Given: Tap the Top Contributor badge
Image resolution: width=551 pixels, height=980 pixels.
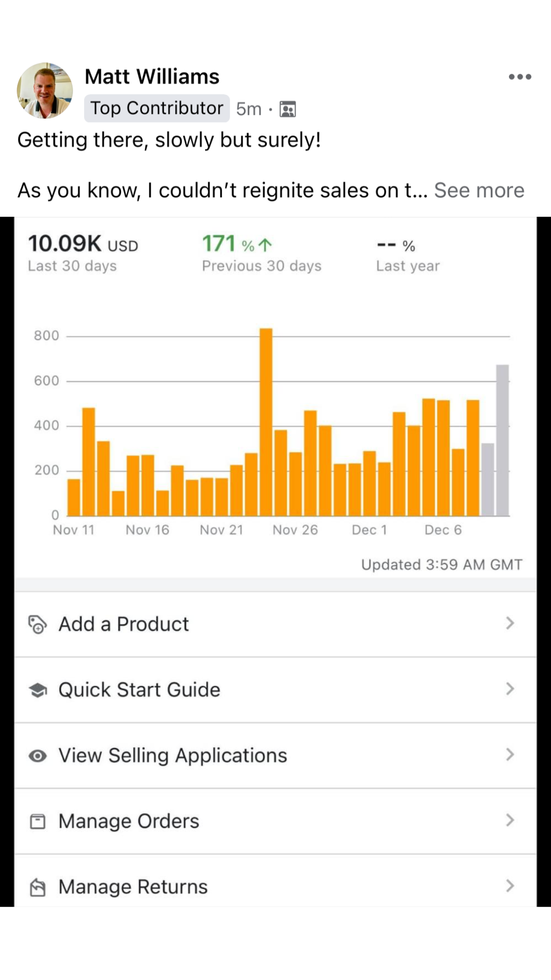Looking at the screenshot, I should point(157,108).
